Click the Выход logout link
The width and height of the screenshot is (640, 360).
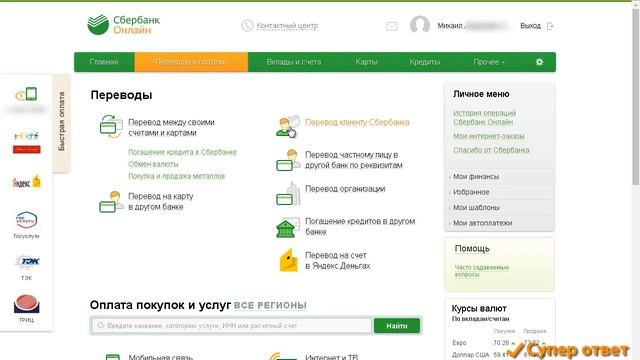click(x=530, y=26)
